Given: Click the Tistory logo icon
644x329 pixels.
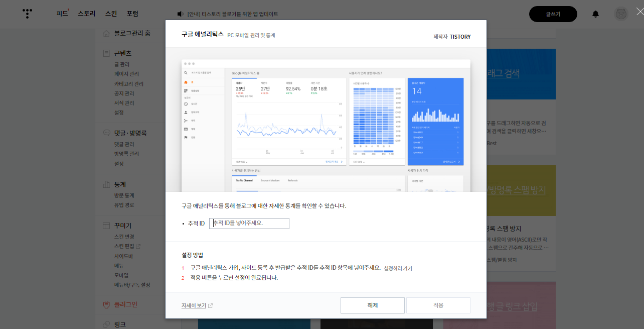Looking at the screenshot, I should (27, 14).
